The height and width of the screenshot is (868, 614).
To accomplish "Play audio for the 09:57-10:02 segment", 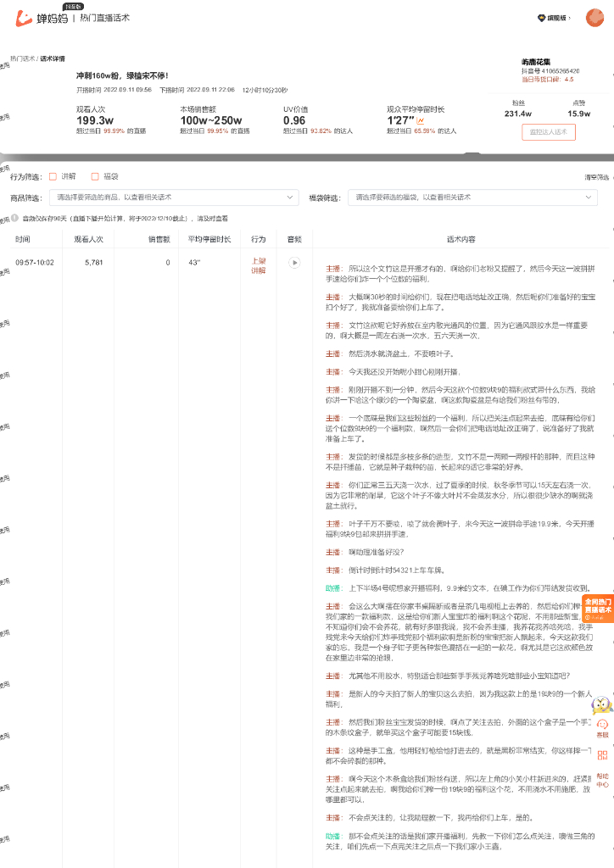I will coord(294,263).
